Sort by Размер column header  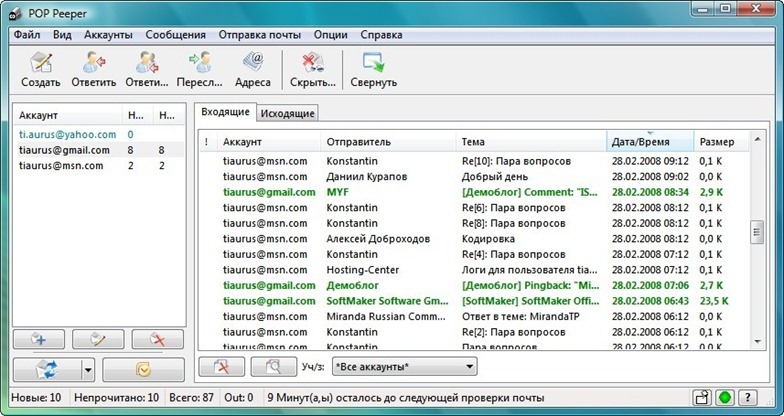point(721,142)
